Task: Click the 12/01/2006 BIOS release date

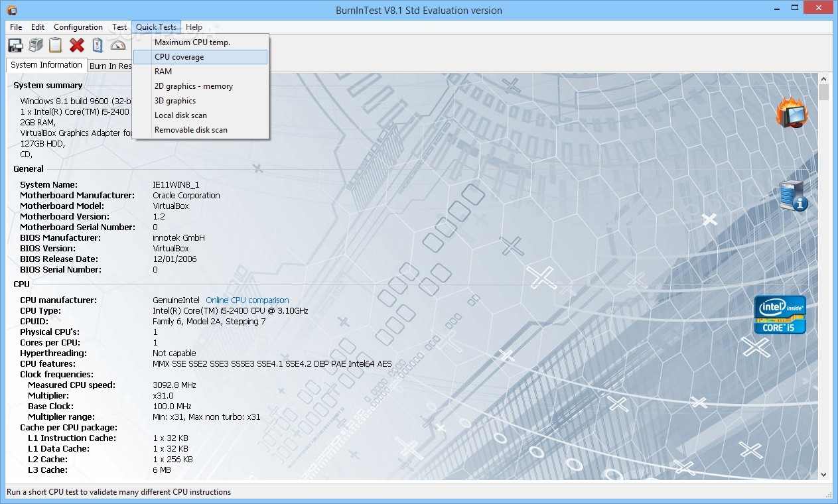Action: coord(175,259)
